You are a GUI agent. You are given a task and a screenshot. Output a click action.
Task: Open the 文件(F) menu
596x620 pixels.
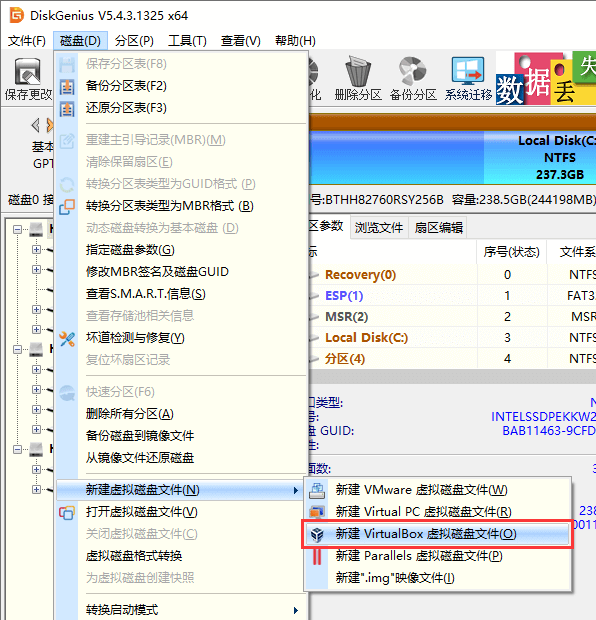click(26, 41)
